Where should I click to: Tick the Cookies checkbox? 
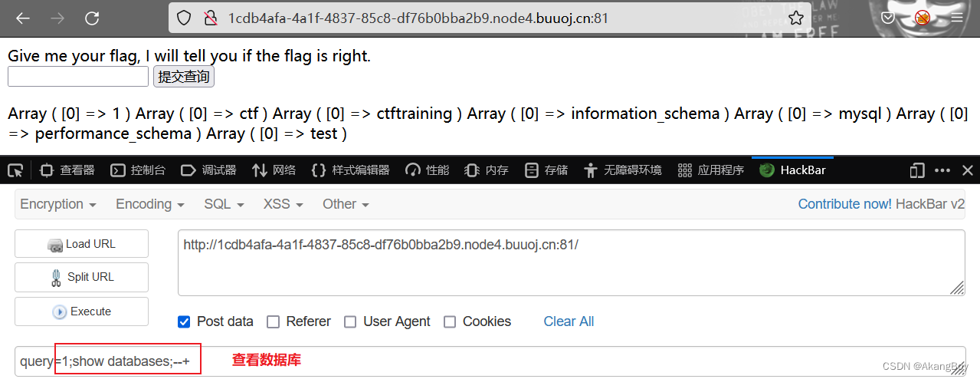pos(450,321)
